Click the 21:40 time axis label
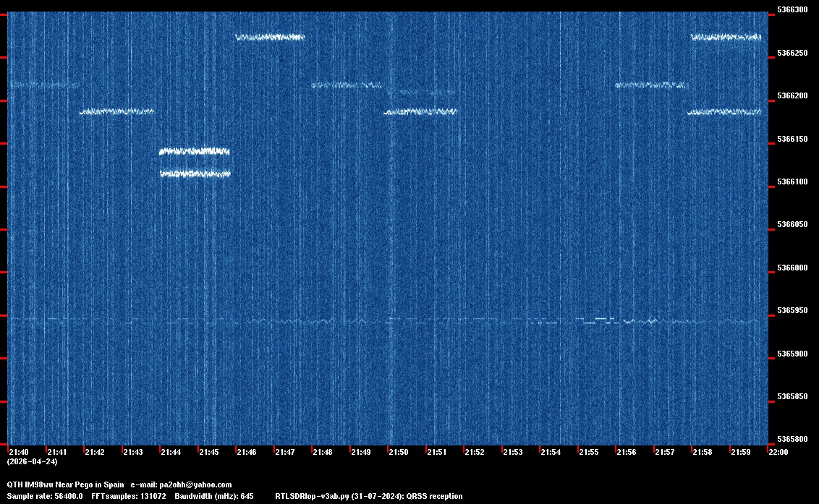Viewport: 819px width, 504px height. (x=18, y=452)
